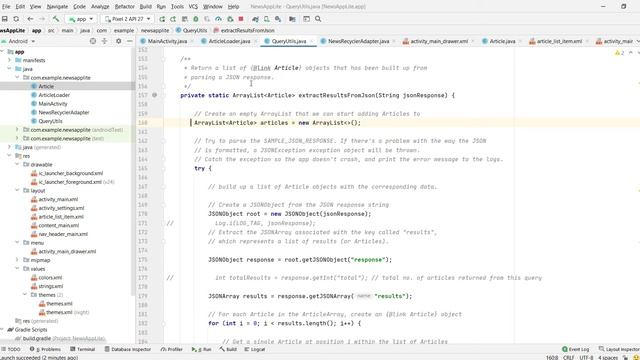Close the QueryUtils.java tab
The width and height of the screenshot is (640, 360).
311,41
